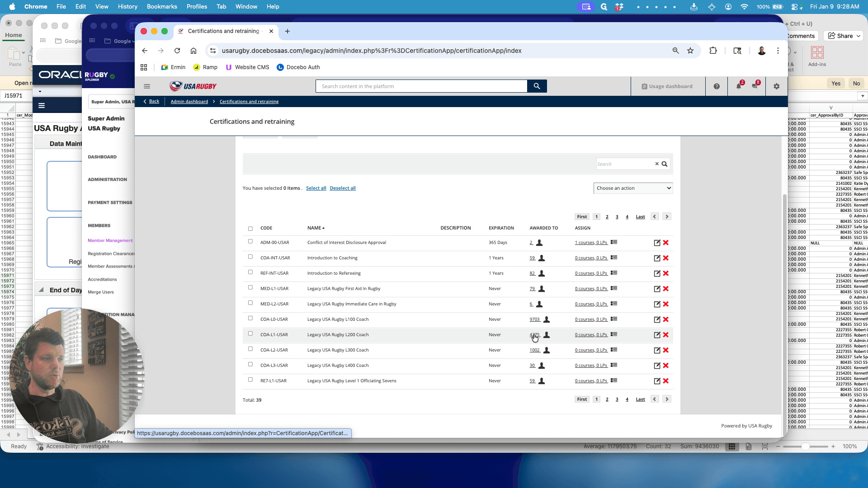Image resolution: width=868 pixels, height=488 pixels.
Task: Open the assign list icon for REF-INT-USAR
Action: click(x=614, y=273)
